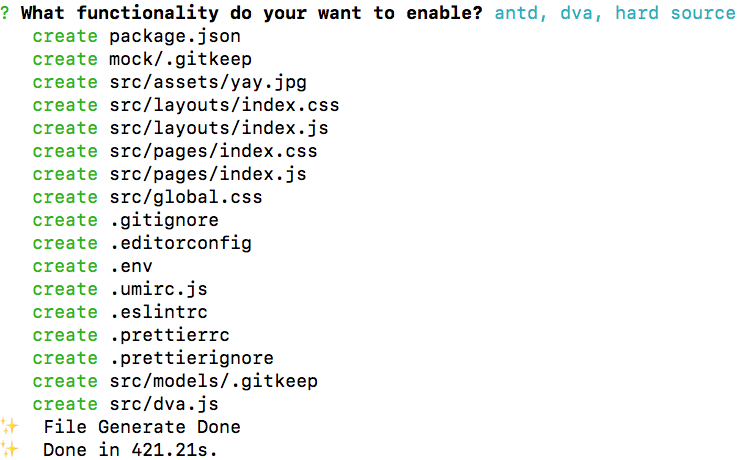
Task: Click the .umirc.js file name
Action: point(159,289)
